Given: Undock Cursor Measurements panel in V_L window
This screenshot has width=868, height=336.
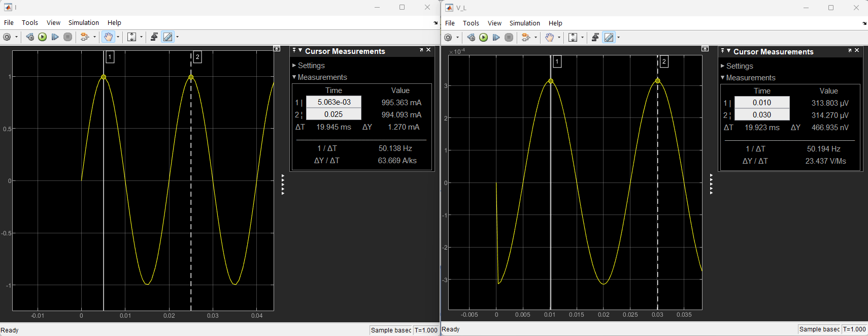Looking at the screenshot, I should tap(850, 50).
